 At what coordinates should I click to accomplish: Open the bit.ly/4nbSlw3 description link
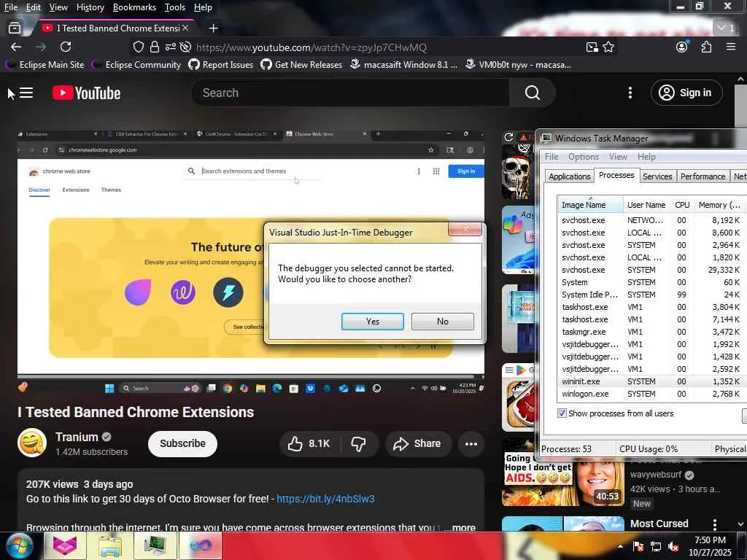(x=325, y=499)
